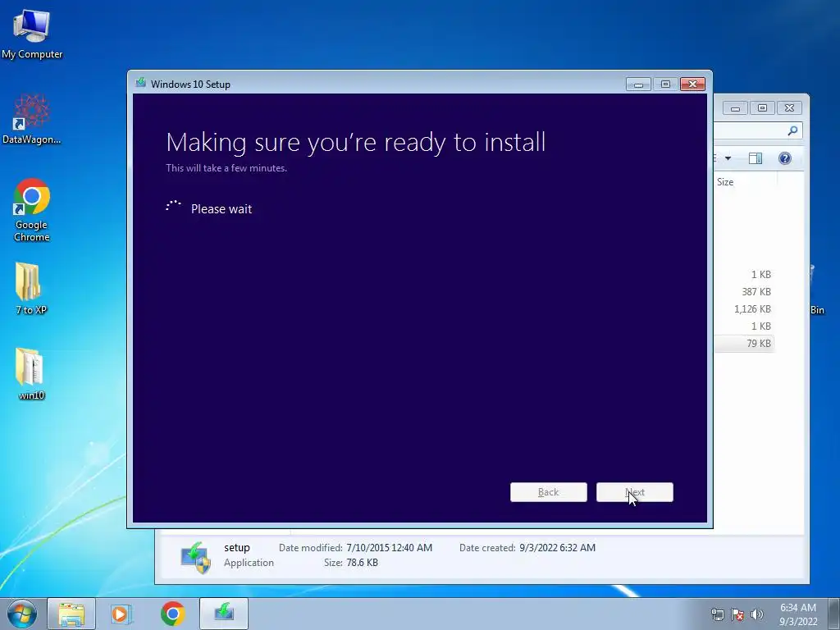Minimize the Explorer window behind Setup

[x=735, y=107]
